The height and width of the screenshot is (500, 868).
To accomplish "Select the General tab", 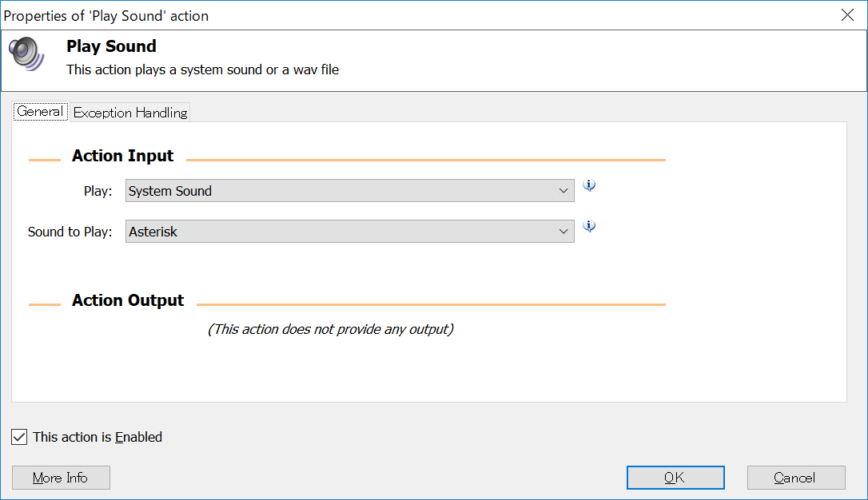I will (x=40, y=112).
